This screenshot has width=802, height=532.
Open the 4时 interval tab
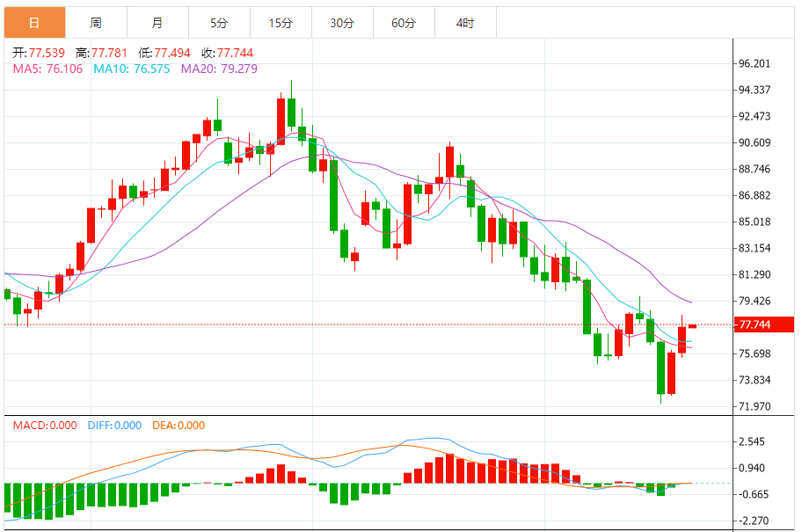(x=465, y=23)
